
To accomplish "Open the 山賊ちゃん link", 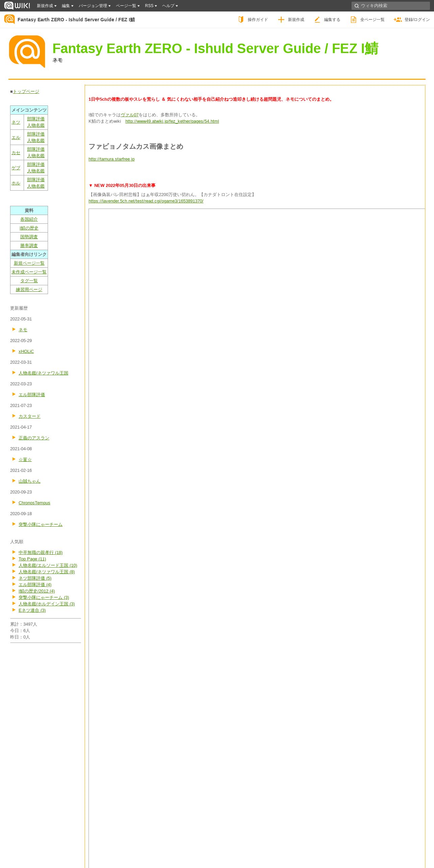I will 29,481.
